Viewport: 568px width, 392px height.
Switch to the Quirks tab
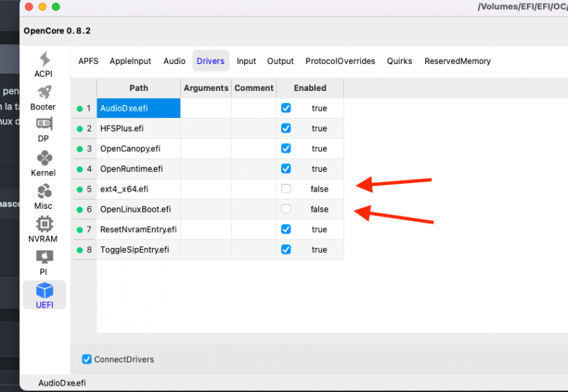[x=400, y=61]
